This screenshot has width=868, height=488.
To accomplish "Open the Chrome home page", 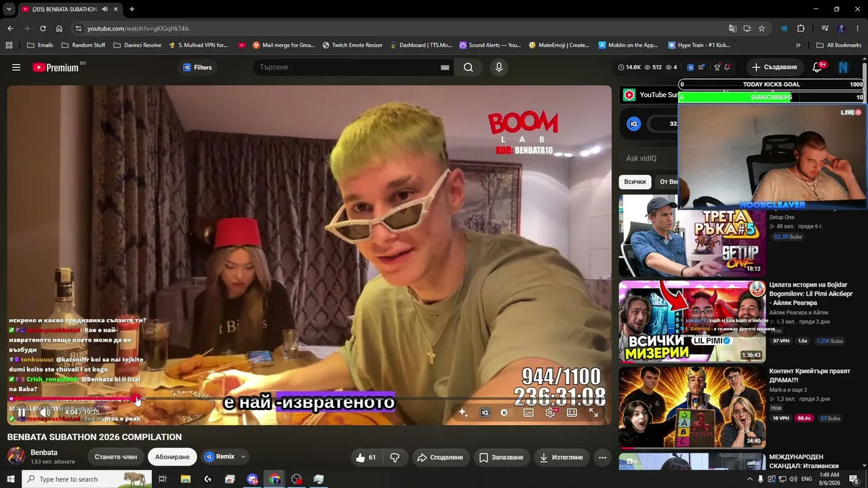I will pos(59,28).
